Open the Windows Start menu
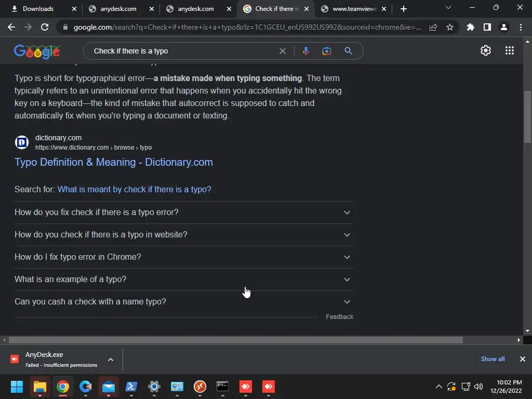 pyautogui.click(x=17, y=387)
